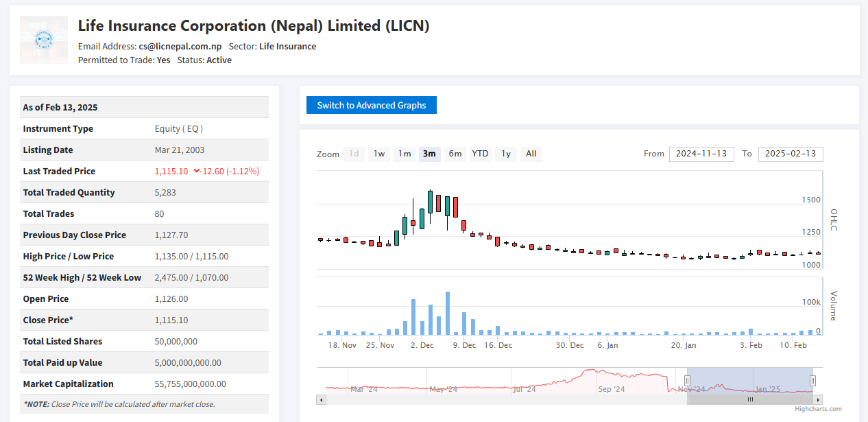Viewport: 868px width, 422px height.
Task: Click the 'Equity ( EQ )' instrument type value
Action: click(179, 128)
